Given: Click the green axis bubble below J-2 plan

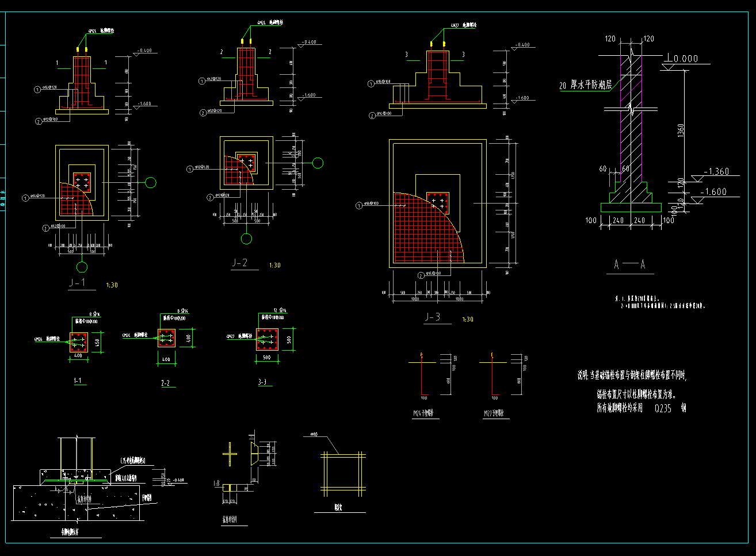Looking at the screenshot, I should [246, 239].
